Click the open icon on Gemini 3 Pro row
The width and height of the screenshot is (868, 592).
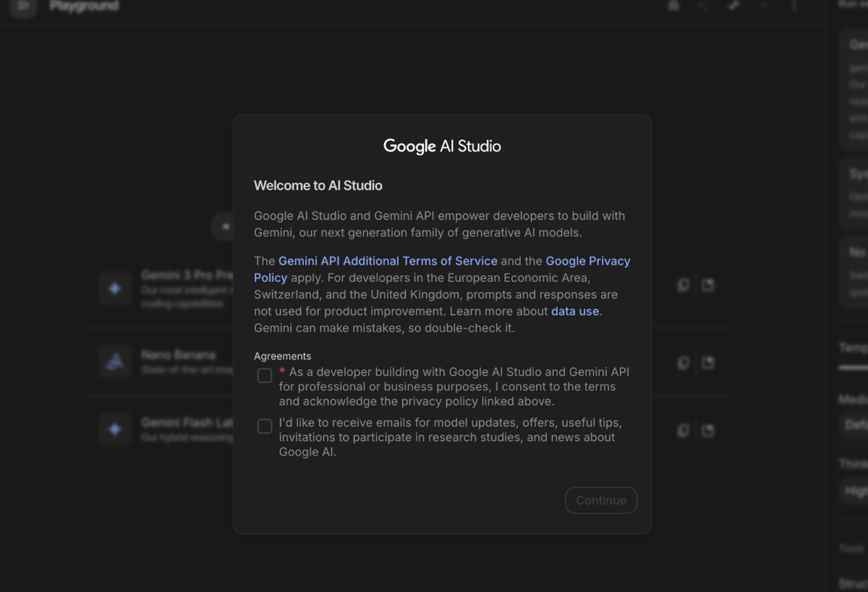click(x=708, y=285)
